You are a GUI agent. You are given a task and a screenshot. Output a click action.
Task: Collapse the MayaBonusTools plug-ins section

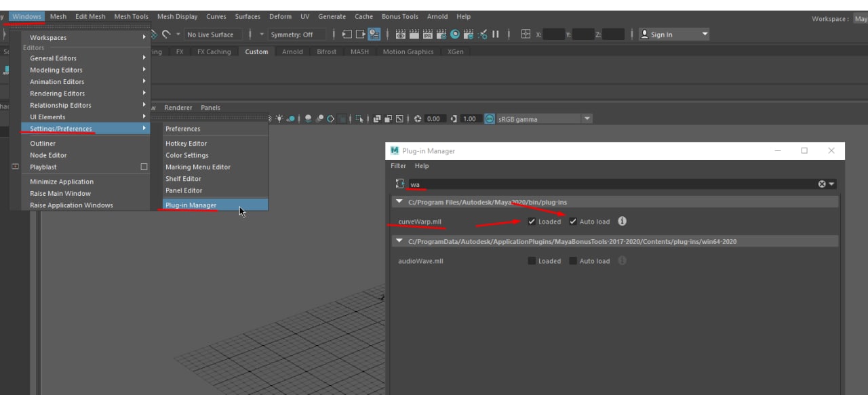point(399,241)
